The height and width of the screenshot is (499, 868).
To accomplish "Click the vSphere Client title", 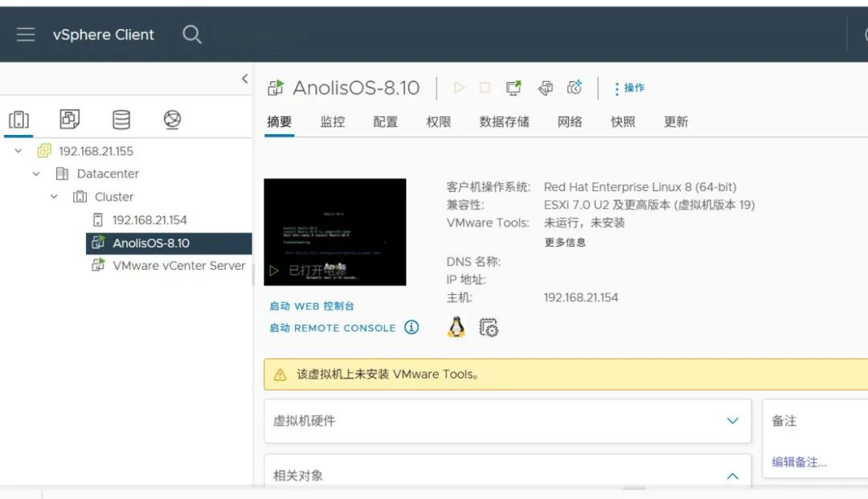I will tap(103, 35).
